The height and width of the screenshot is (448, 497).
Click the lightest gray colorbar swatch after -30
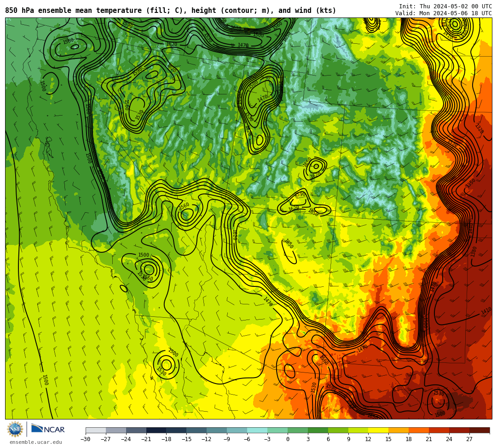coord(96,430)
